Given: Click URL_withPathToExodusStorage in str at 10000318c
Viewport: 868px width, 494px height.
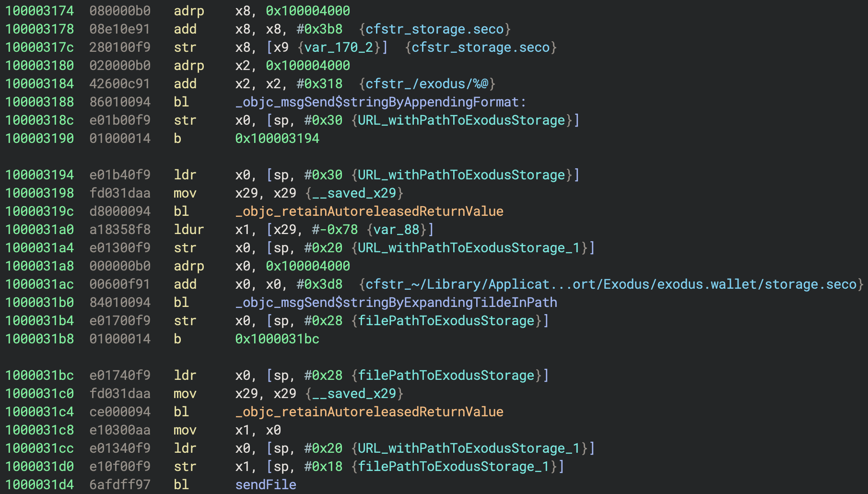Looking at the screenshot, I should 461,120.
